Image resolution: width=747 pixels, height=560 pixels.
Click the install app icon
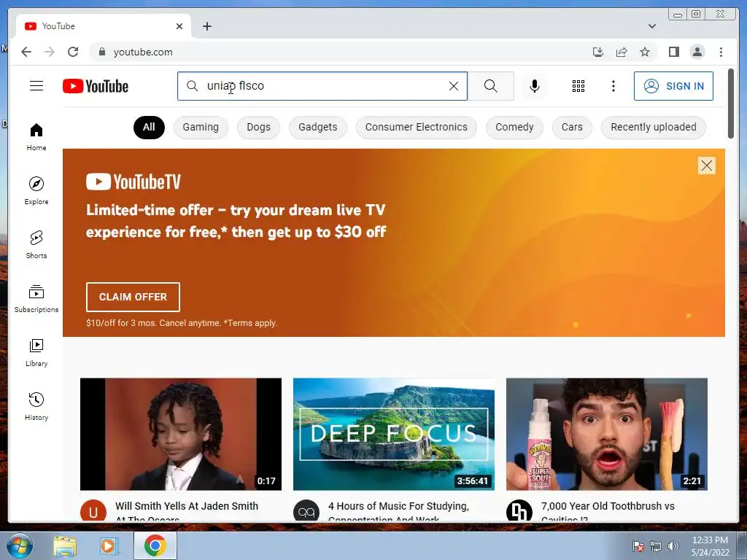598,52
